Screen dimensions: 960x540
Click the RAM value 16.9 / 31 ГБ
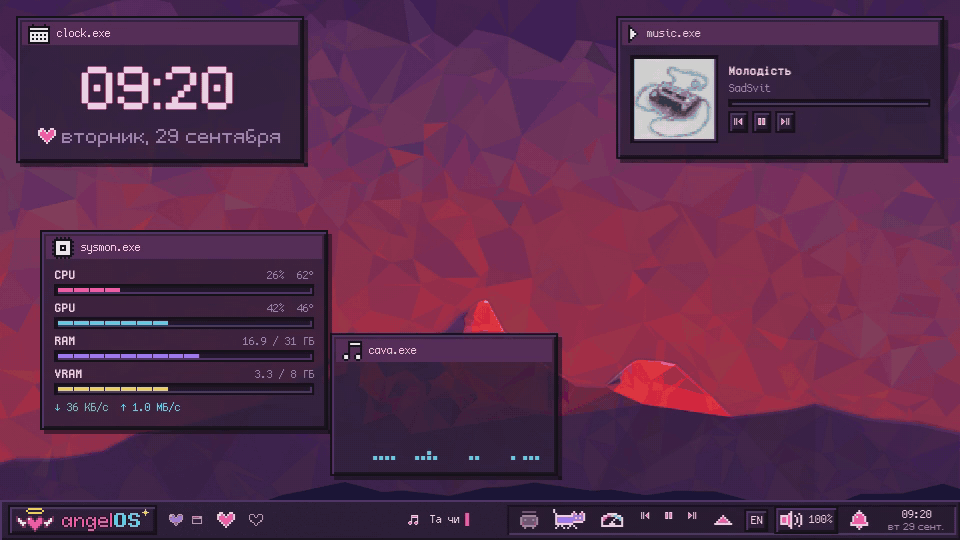(278, 342)
